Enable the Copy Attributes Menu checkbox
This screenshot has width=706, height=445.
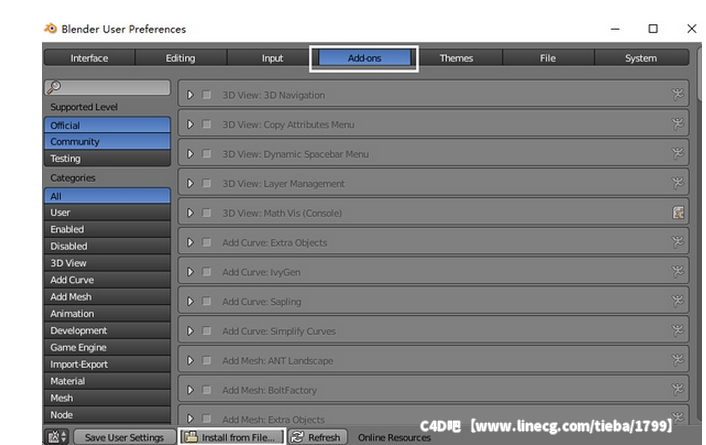[206, 124]
